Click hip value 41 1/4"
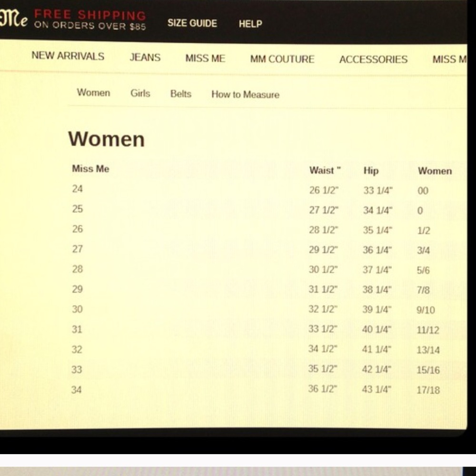The width and height of the screenshot is (476, 476). (x=377, y=349)
